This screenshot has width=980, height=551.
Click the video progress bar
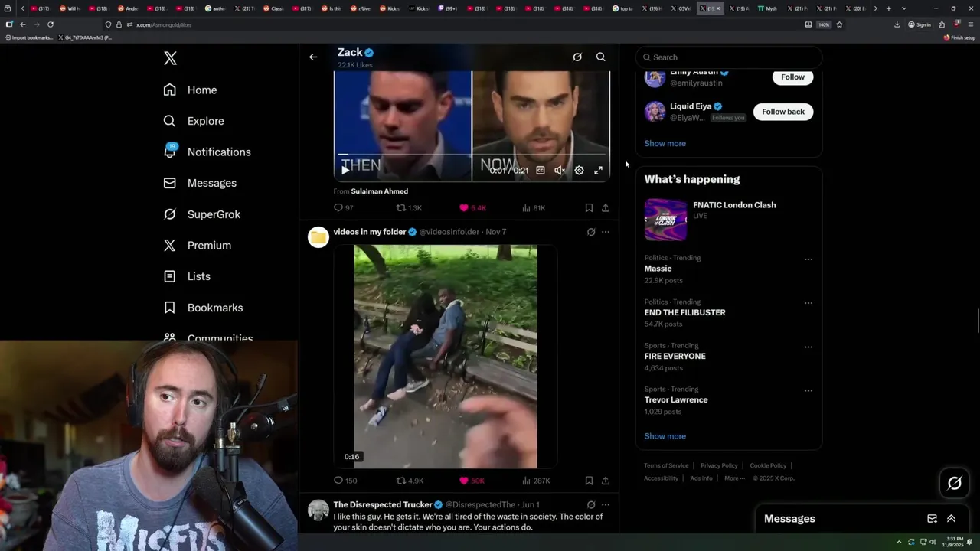tap(472, 155)
